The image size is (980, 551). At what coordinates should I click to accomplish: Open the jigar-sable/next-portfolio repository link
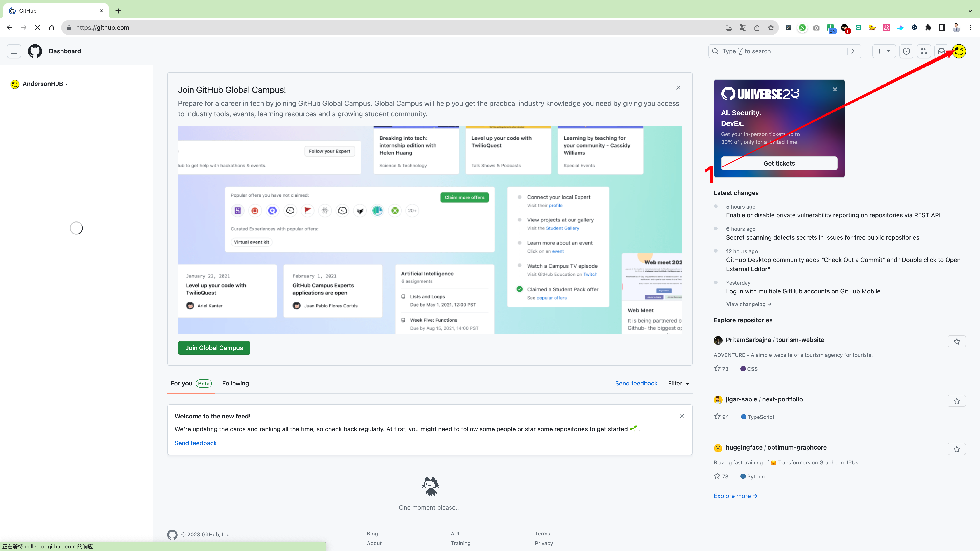click(764, 399)
